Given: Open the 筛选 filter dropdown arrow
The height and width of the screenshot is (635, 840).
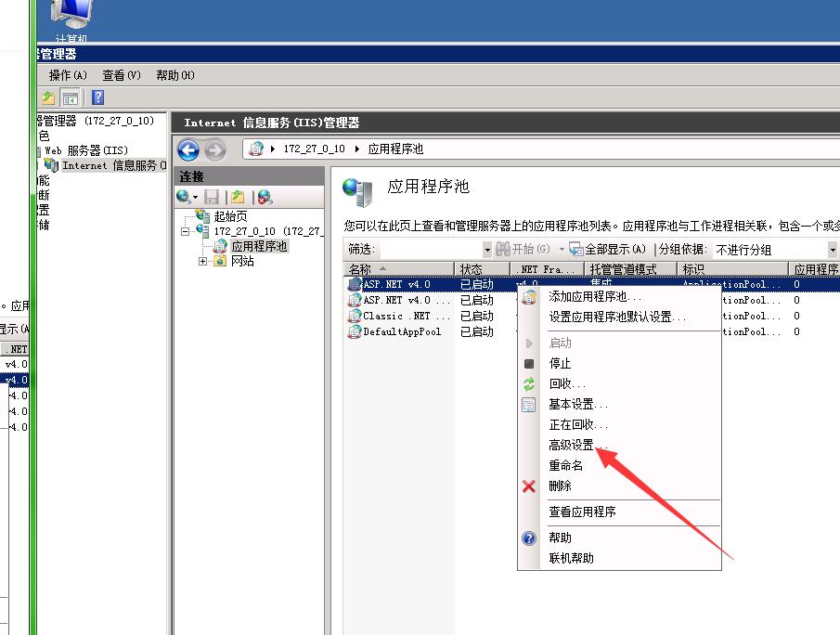Looking at the screenshot, I should [x=487, y=250].
